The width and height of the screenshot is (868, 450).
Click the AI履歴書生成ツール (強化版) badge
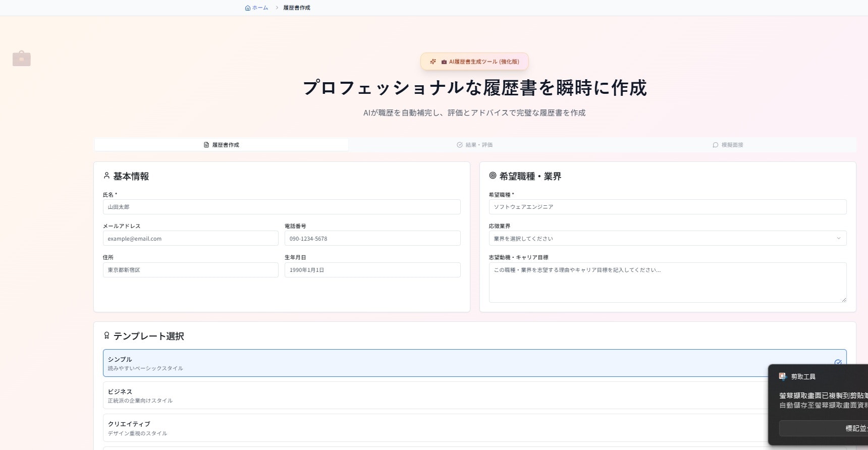[x=474, y=62]
